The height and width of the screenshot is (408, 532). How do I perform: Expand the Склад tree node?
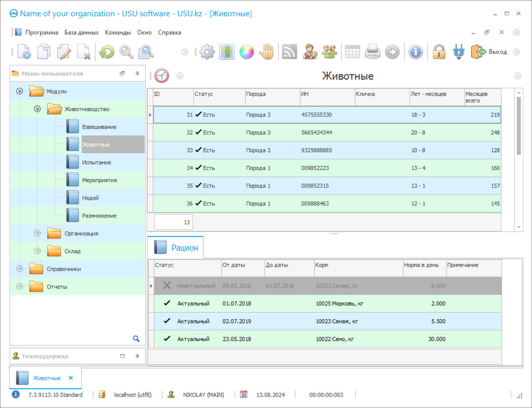(37, 251)
